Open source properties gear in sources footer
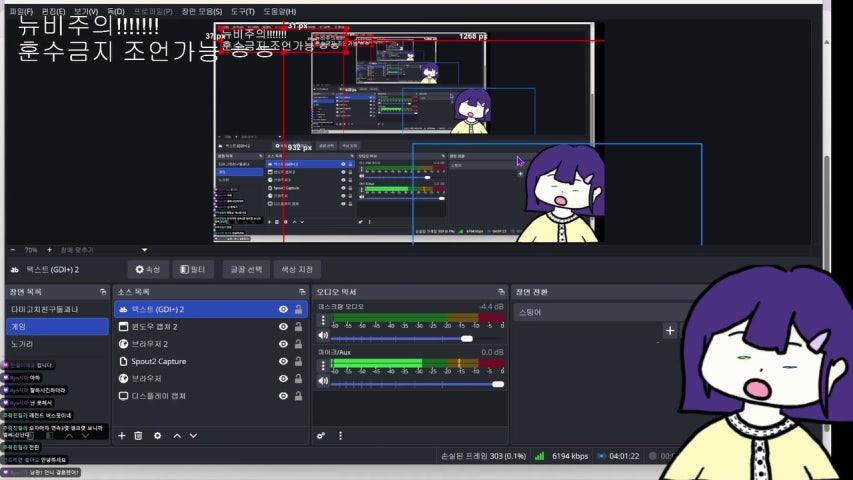This screenshot has height=480, width=853. pyautogui.click(x=157, y=436)
